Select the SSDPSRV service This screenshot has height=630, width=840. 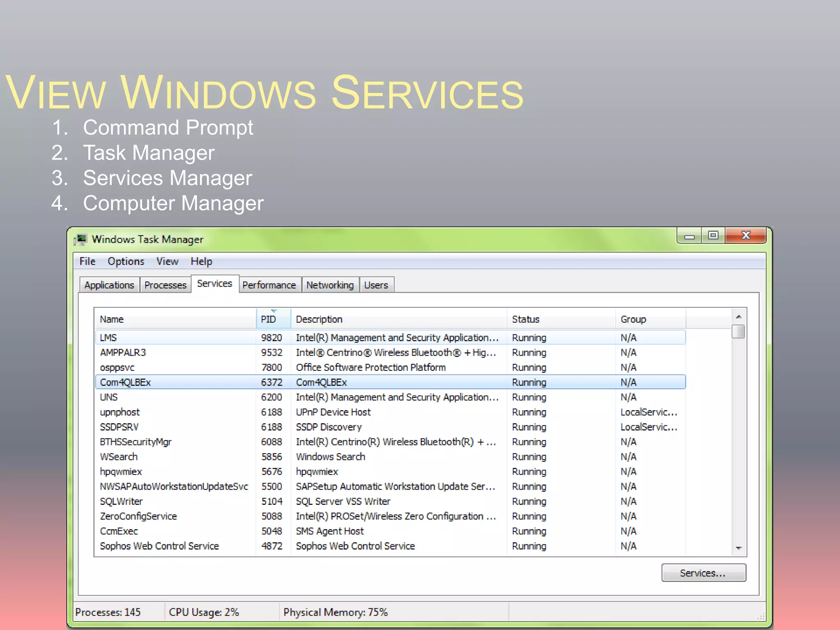tap(119, 427)
